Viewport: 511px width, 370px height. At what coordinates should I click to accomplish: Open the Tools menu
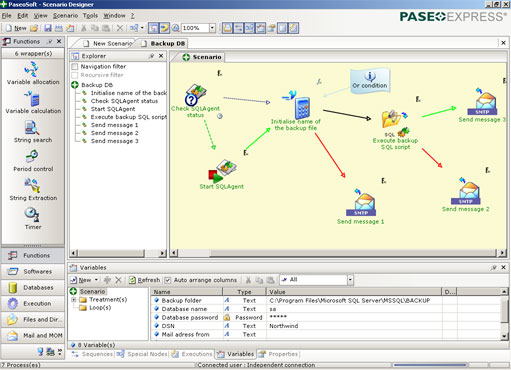(90, 16)
